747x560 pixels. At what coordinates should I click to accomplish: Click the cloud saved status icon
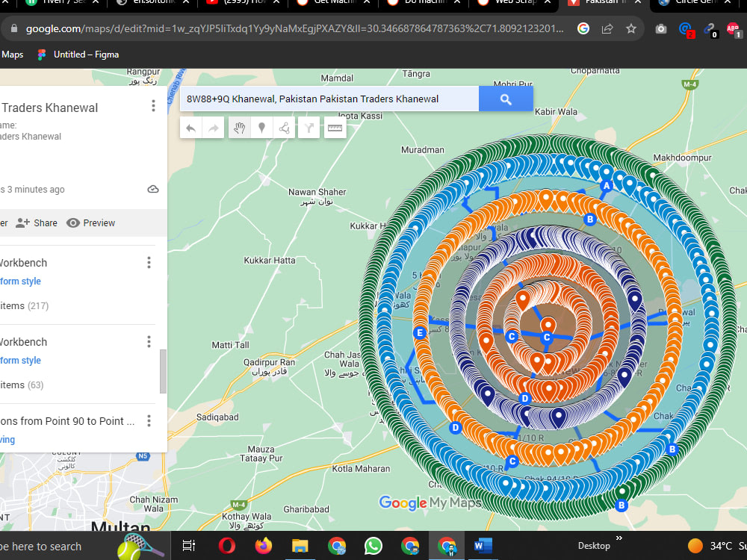[x=153, y=189]
